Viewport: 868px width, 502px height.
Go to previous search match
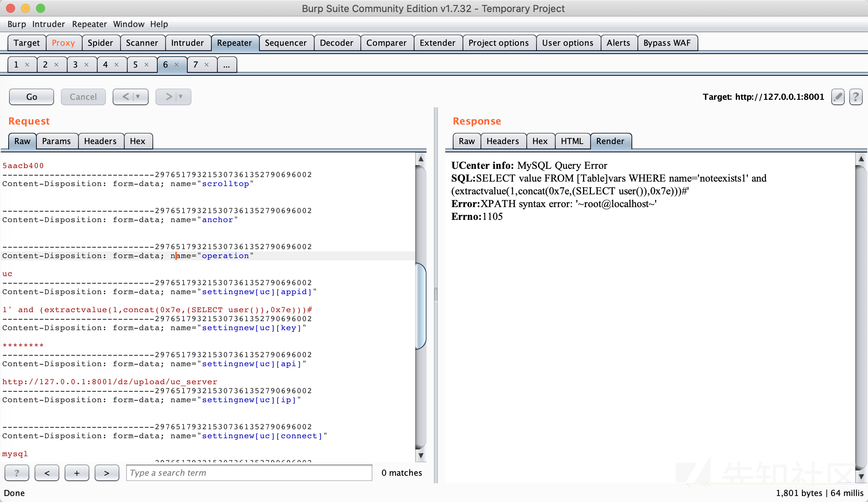click(47, 473)
